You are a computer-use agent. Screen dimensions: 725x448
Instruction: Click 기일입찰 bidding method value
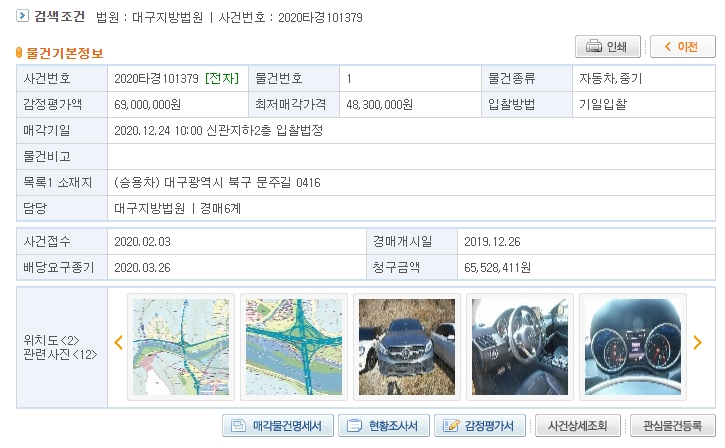(603, 105)
